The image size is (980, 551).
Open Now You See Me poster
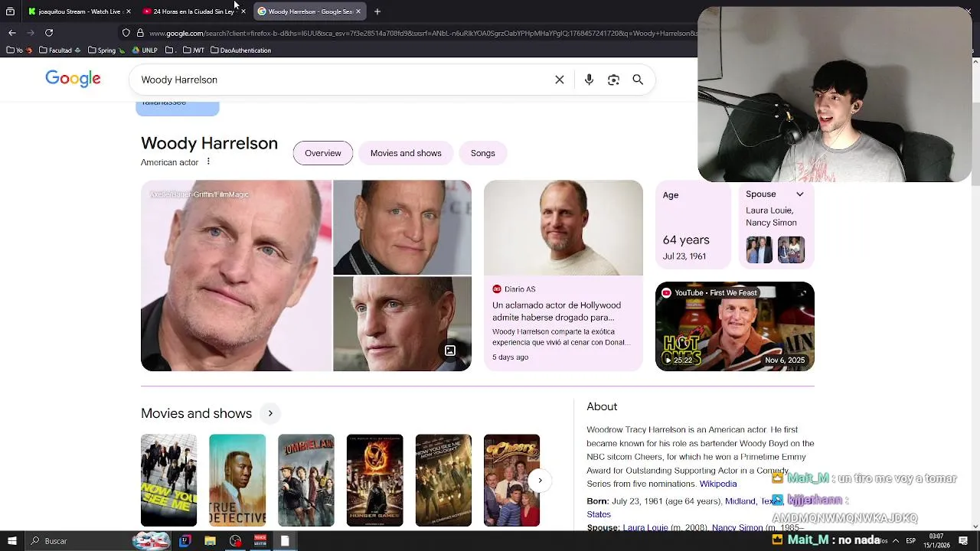(168, 481)
